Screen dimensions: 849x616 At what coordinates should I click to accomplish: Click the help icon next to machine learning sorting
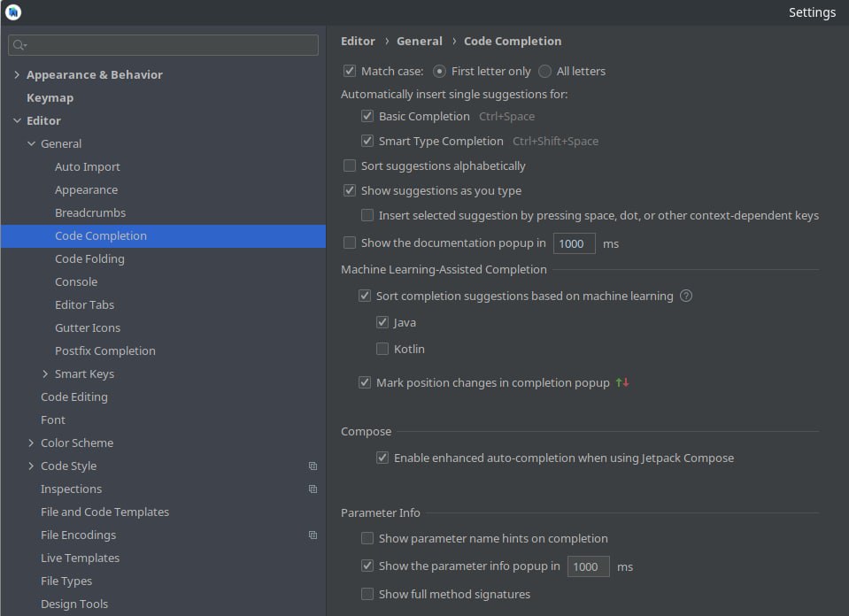pyautogui.click(x=686, y=296)
